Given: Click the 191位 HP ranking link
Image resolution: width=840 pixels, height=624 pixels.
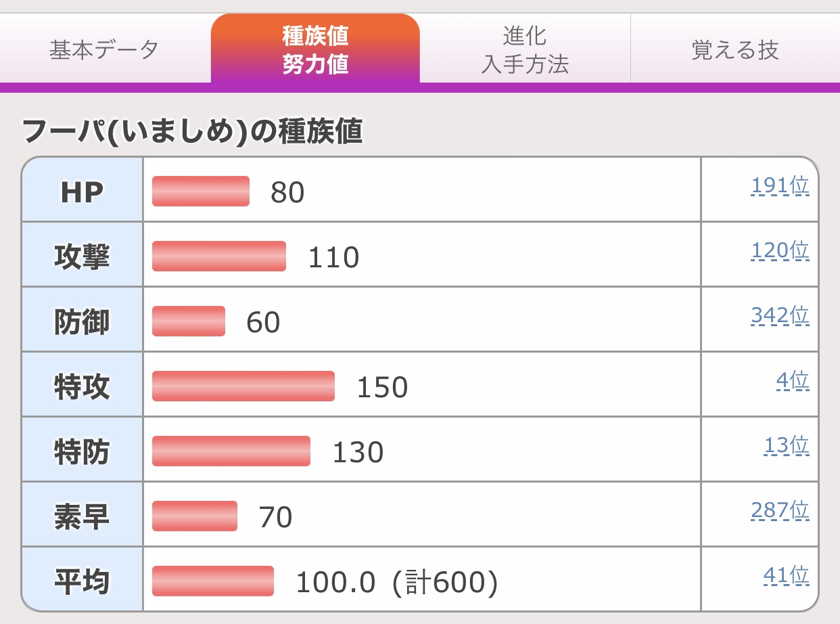Looking at the screenshot, I should [779, 186].
